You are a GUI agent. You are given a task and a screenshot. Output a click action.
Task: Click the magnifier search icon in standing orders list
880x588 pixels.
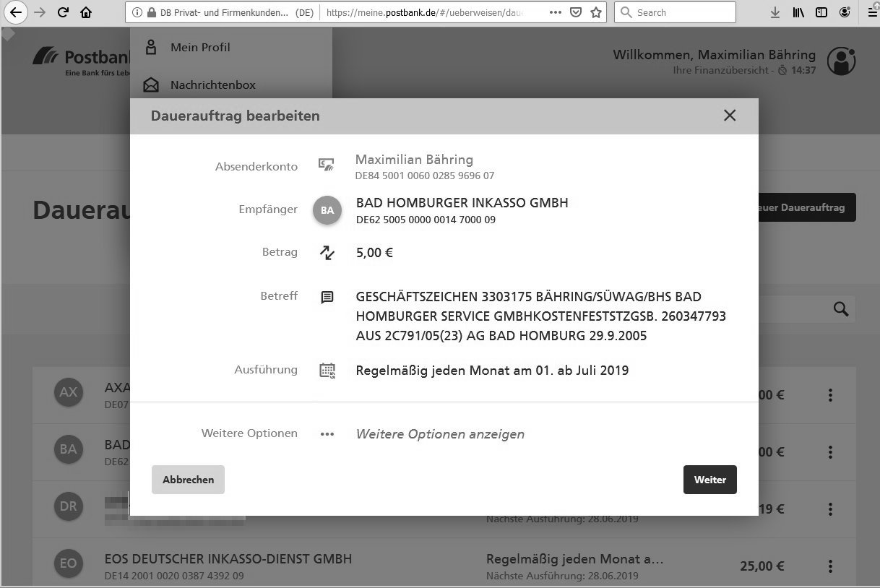840,309
